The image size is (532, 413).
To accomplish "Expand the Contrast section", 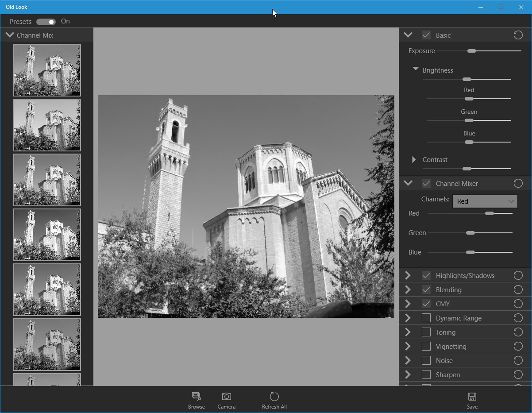I will tap(414, 160).
